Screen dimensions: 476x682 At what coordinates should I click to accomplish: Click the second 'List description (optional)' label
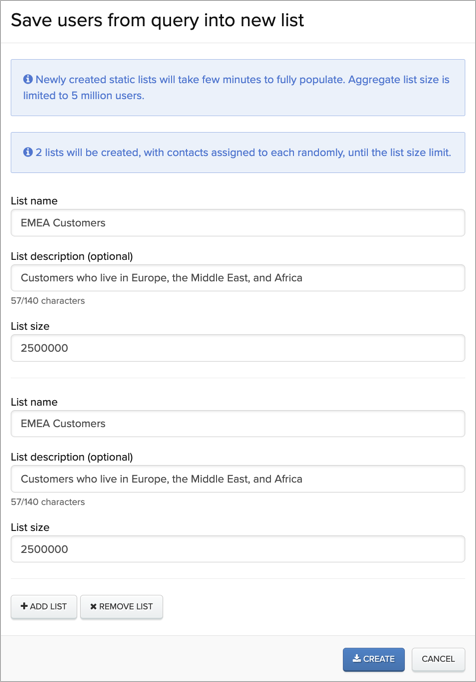coord(72,457)
